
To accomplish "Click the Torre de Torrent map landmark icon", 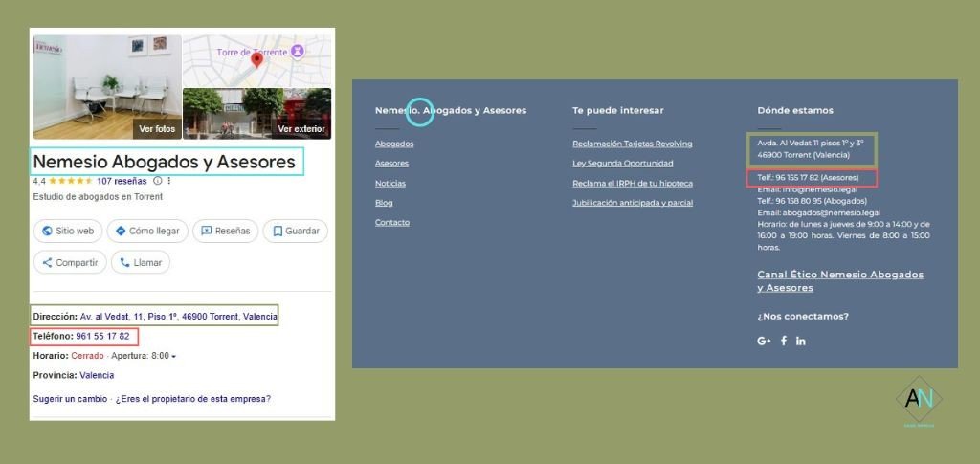I will coord(299,52).
